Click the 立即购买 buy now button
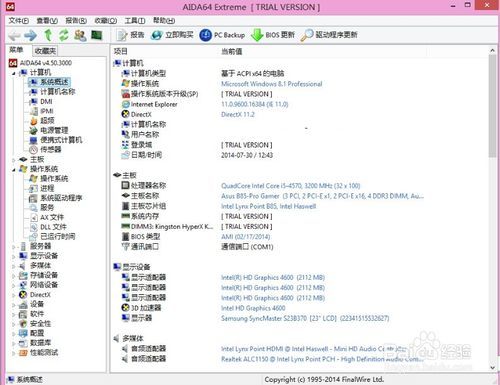This screenshot has width=500, height=385. [172, 35]
